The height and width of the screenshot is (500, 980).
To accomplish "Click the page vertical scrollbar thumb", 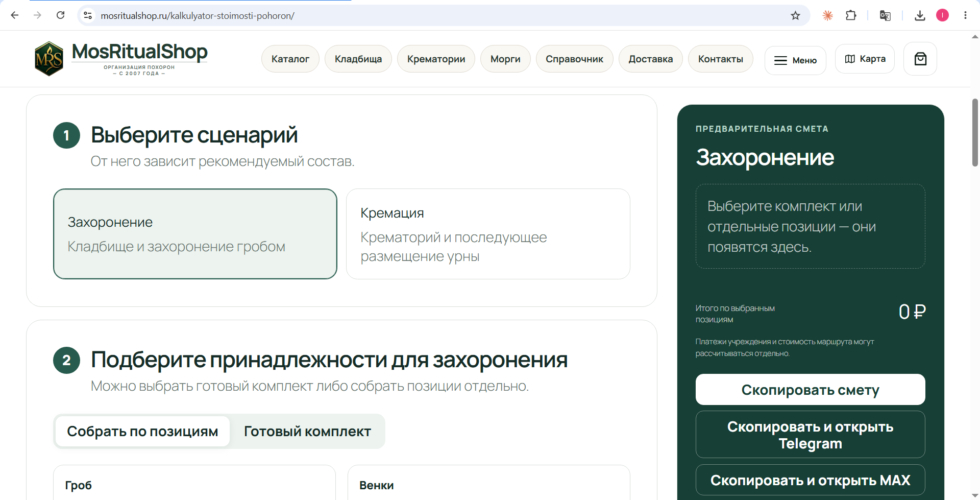I will (975, 133).
